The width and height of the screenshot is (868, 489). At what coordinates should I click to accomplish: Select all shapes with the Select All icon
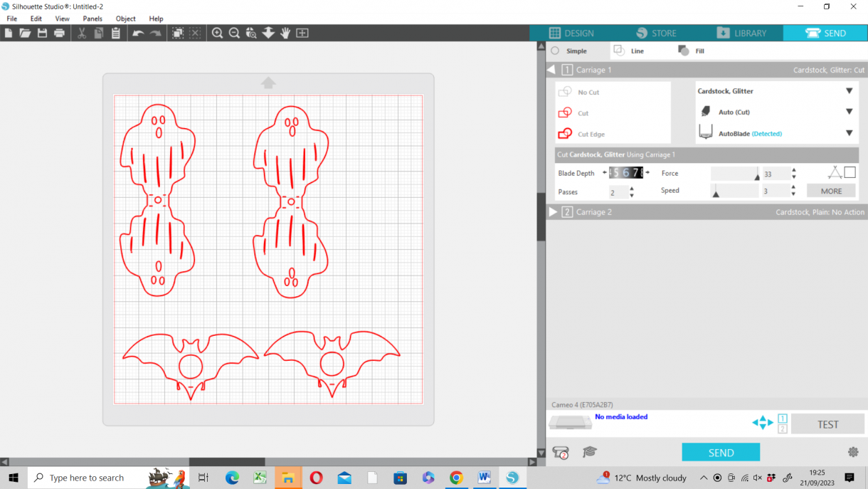178,33
